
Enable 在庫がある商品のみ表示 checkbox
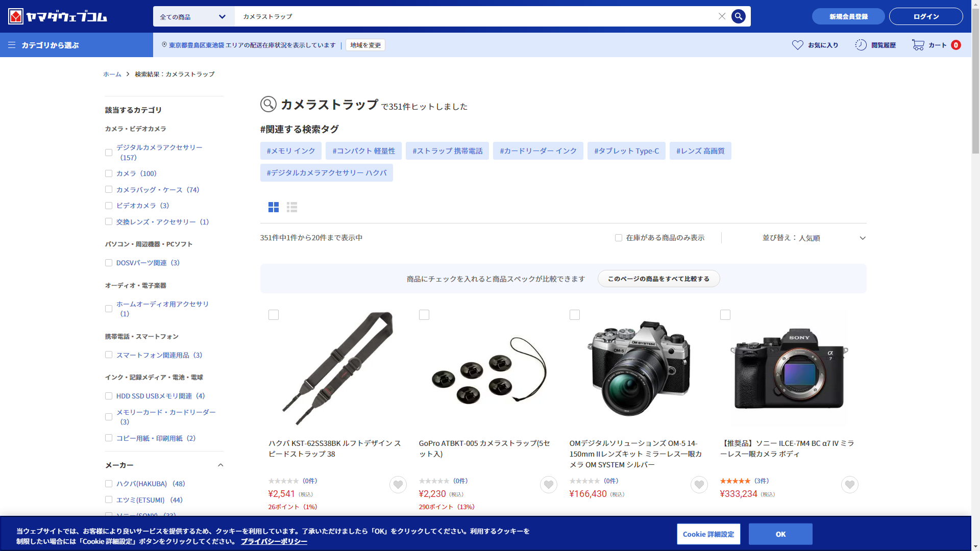pos(619,238)
